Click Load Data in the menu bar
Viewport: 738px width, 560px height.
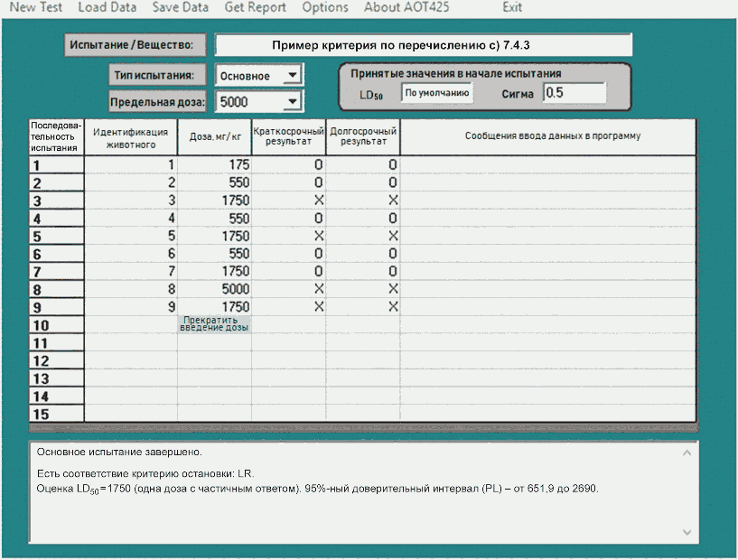click(x=107, y=7)
